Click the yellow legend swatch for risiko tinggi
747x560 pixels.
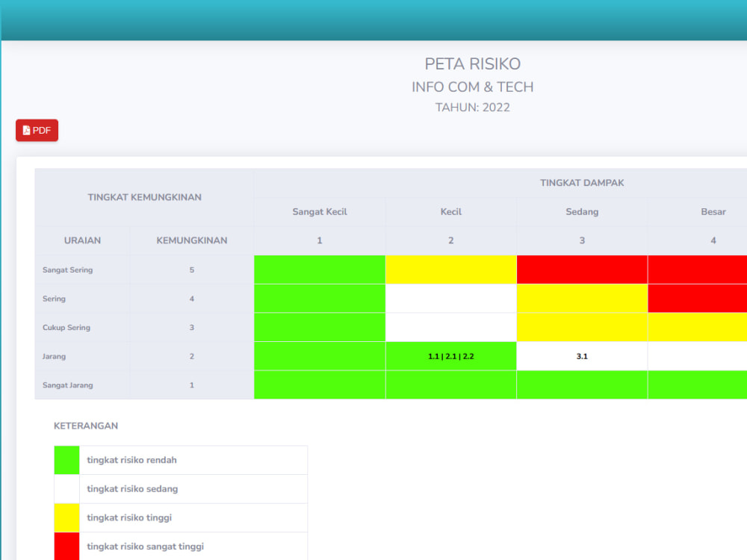point(66,517)
